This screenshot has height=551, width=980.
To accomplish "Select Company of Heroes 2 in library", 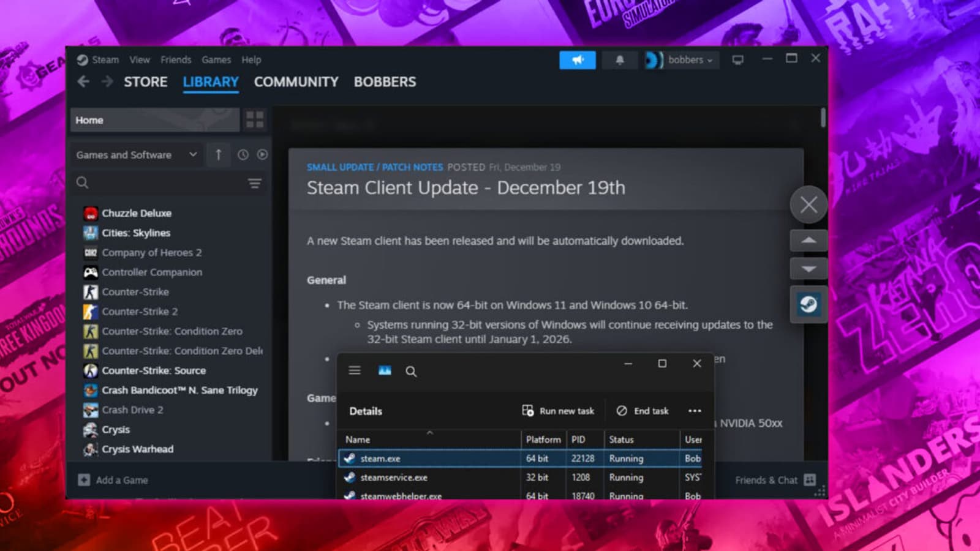I will [151, 252].
